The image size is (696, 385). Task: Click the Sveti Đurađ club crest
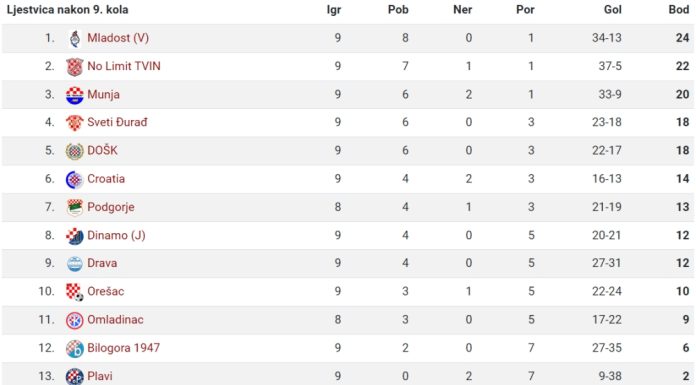(75, 123)
